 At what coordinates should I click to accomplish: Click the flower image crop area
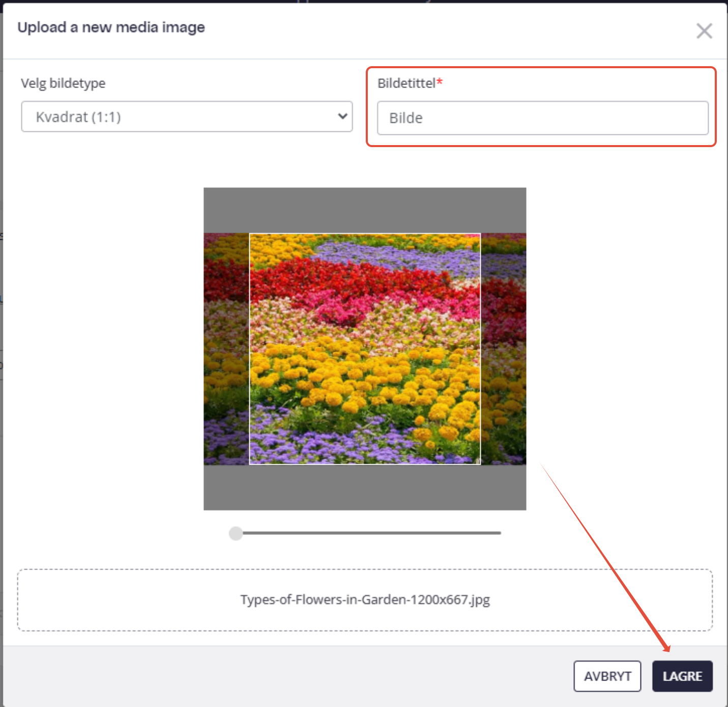[365, 349]
